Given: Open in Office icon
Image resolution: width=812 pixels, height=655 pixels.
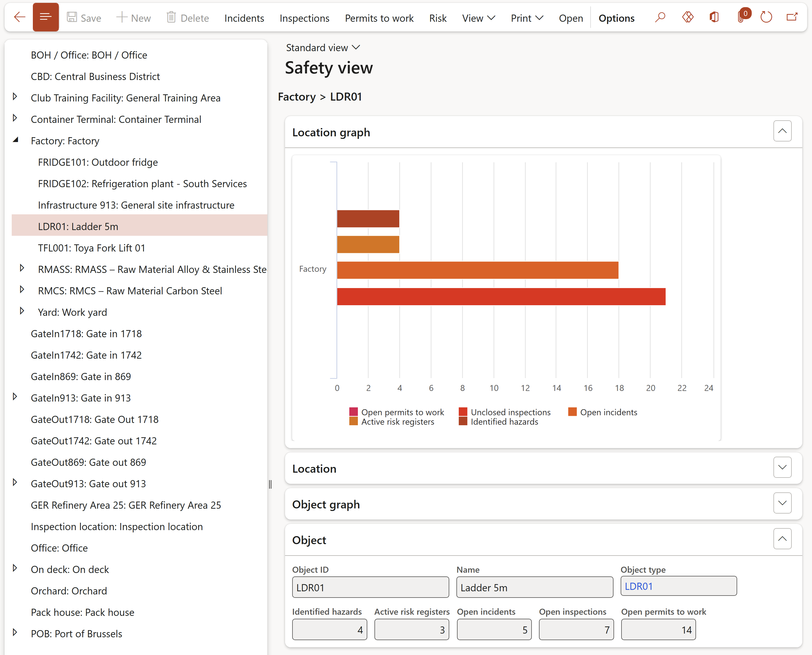Looking at the screenshot, I should 714,17.
